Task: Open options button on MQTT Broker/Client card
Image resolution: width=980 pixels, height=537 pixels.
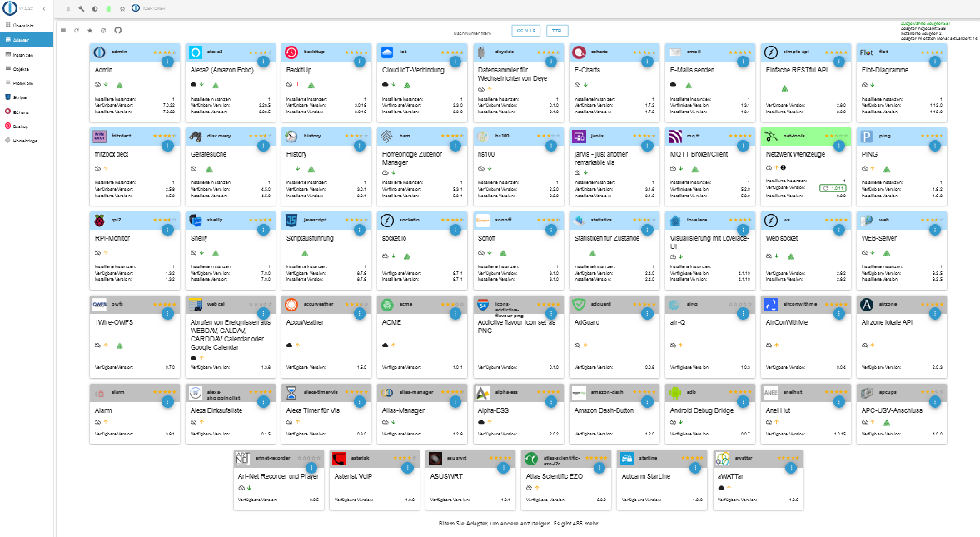Action: click(743, 146)
